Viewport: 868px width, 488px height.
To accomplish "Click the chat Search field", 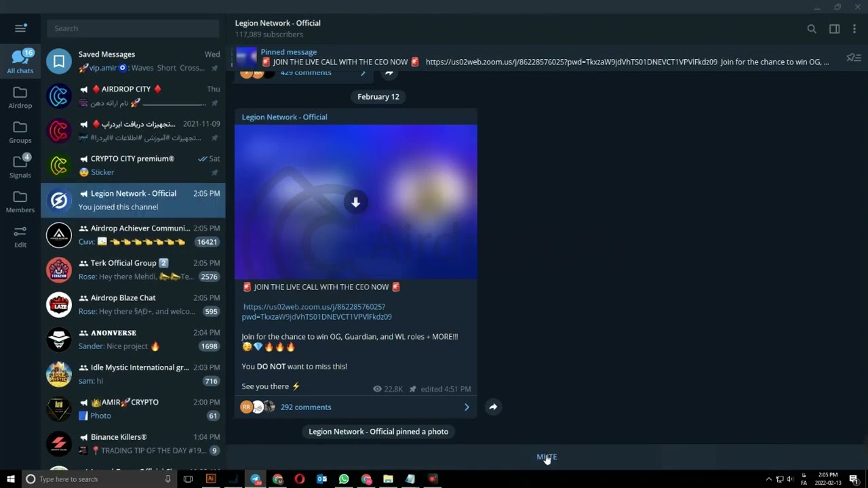I will (133, 28).
